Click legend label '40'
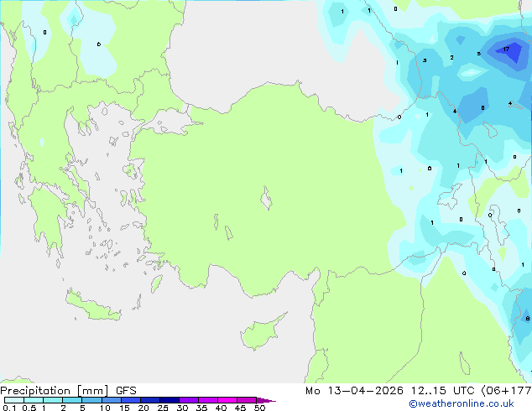This screenshot has width=532, height=411. click(x=221, y=408)
